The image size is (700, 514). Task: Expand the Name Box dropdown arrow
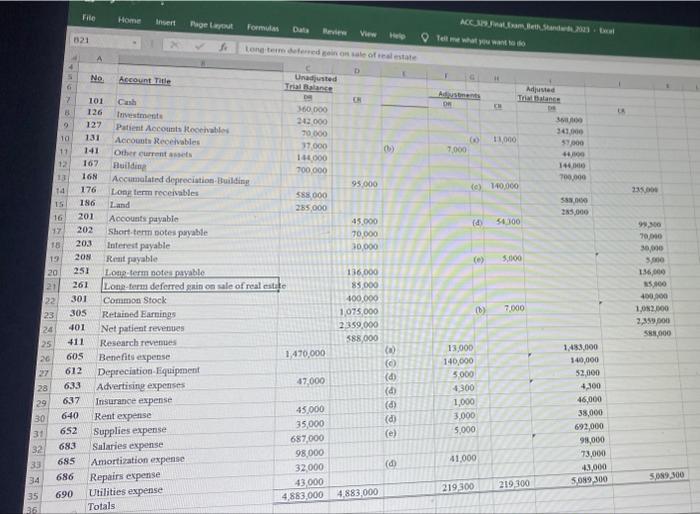[x=134, y=43]
